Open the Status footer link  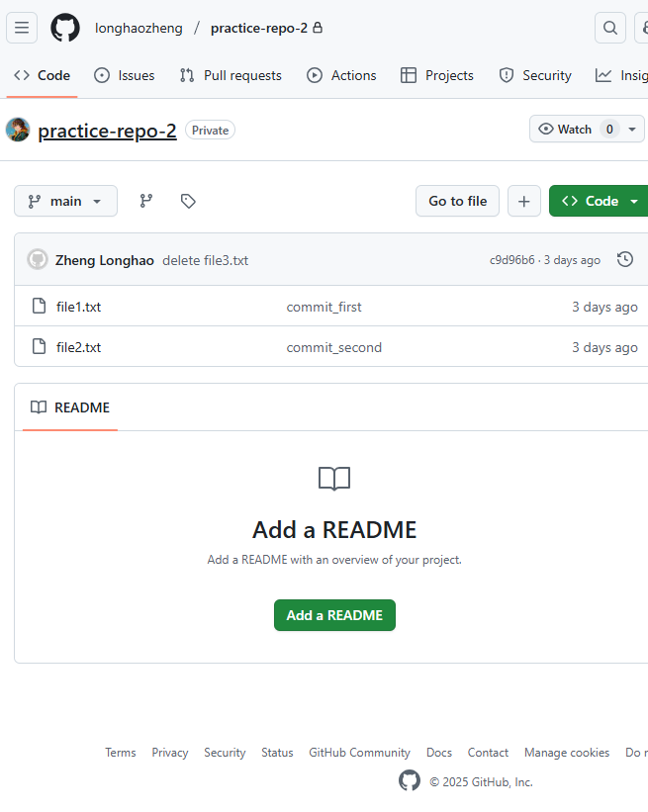pos(277,753)
